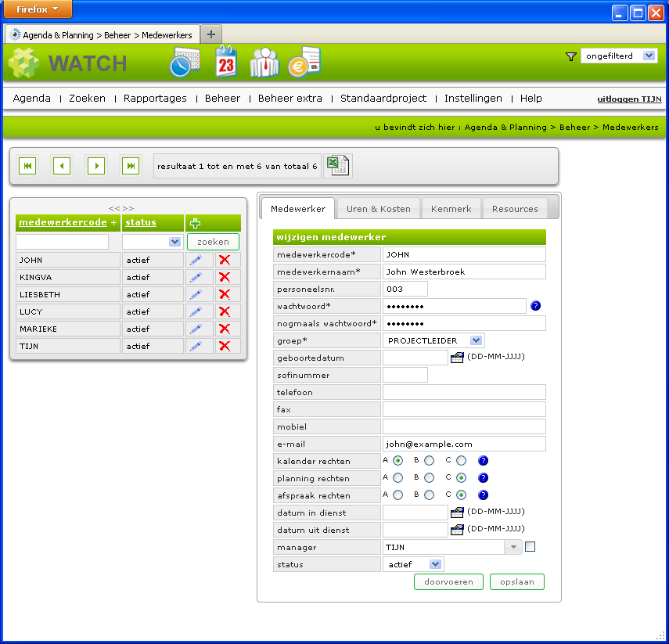The height and width of the screenshot is (644, 669).
Task: Delete employee MARIEKE
Action: (x=225, y=329)
